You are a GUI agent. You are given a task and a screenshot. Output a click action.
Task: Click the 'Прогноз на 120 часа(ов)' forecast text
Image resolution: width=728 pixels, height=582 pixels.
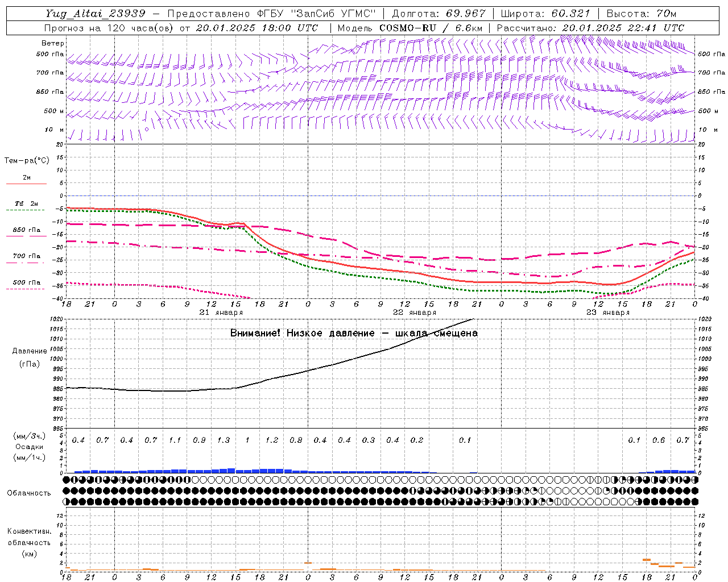pyautogui.click(x=109, y=28)
